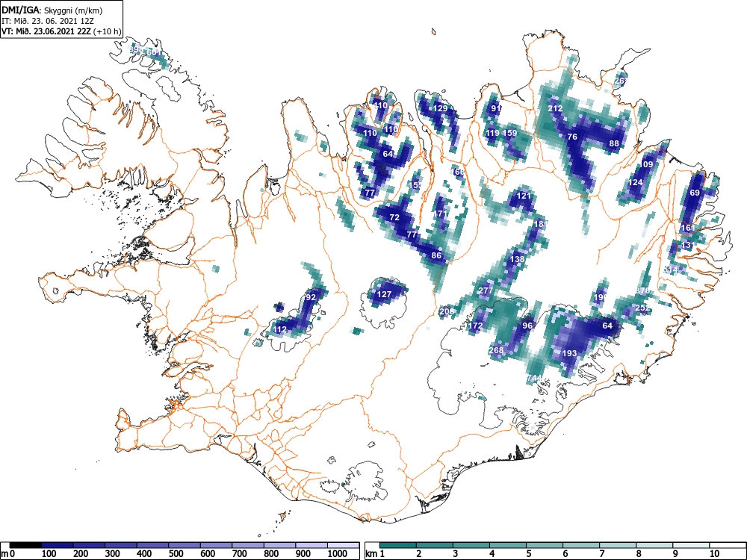
Task: Click the visibility value '72' on the map
Action: [x=394, y=217]
